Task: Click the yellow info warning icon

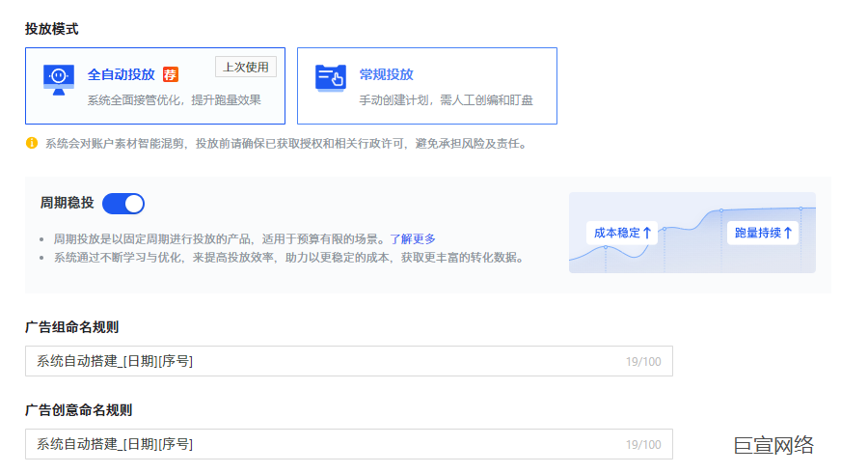Action: pos(32,144)
